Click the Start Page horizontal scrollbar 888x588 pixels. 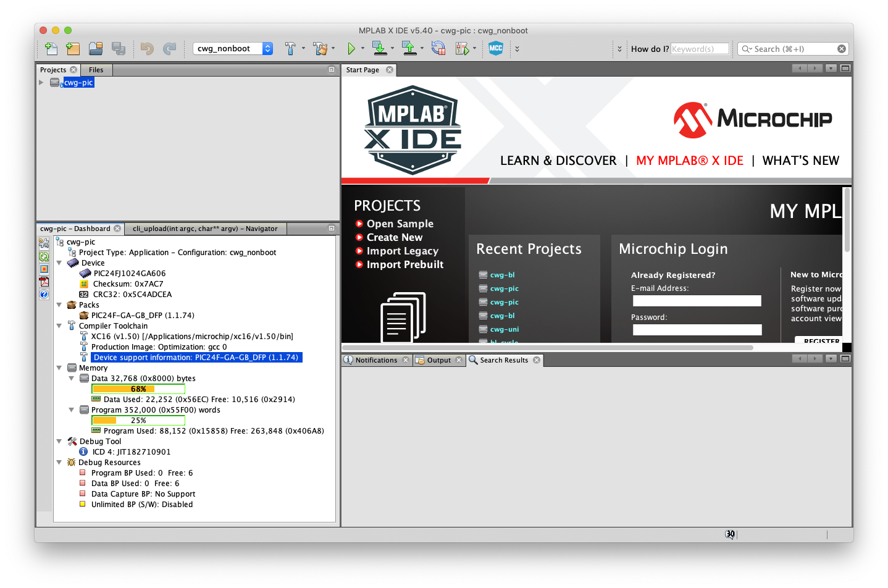(x=548, y=348)
